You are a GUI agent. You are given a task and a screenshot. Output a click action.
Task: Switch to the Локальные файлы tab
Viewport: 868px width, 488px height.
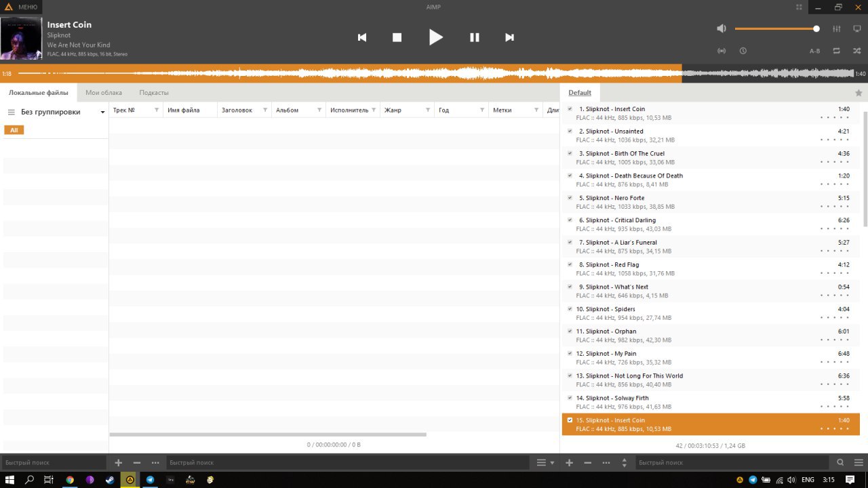coord(39,93)
